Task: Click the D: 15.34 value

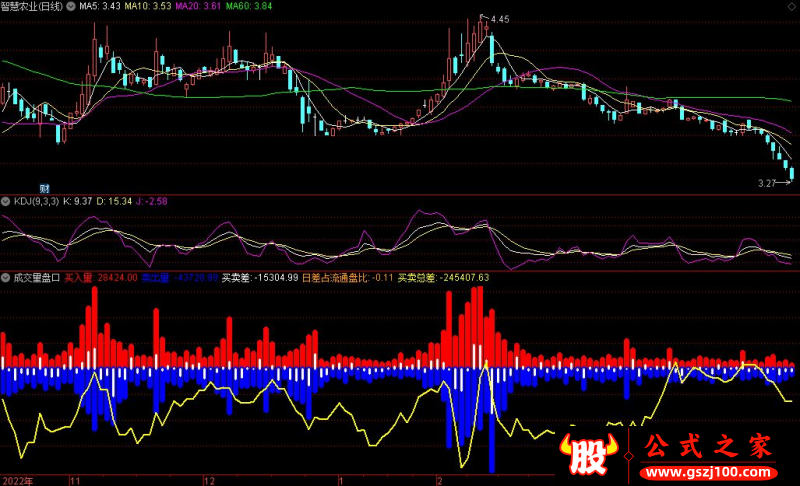Action: click(x=114, y=201)
